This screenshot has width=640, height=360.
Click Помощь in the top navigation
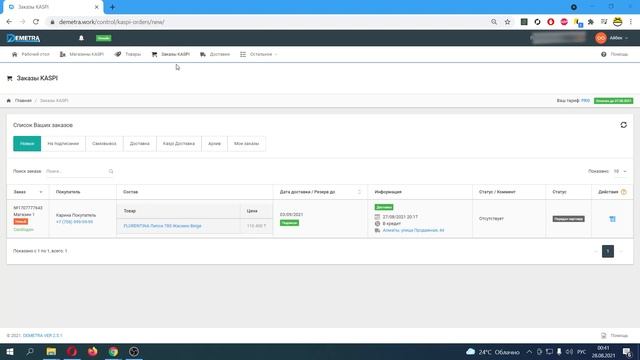[x=615, y=54]
